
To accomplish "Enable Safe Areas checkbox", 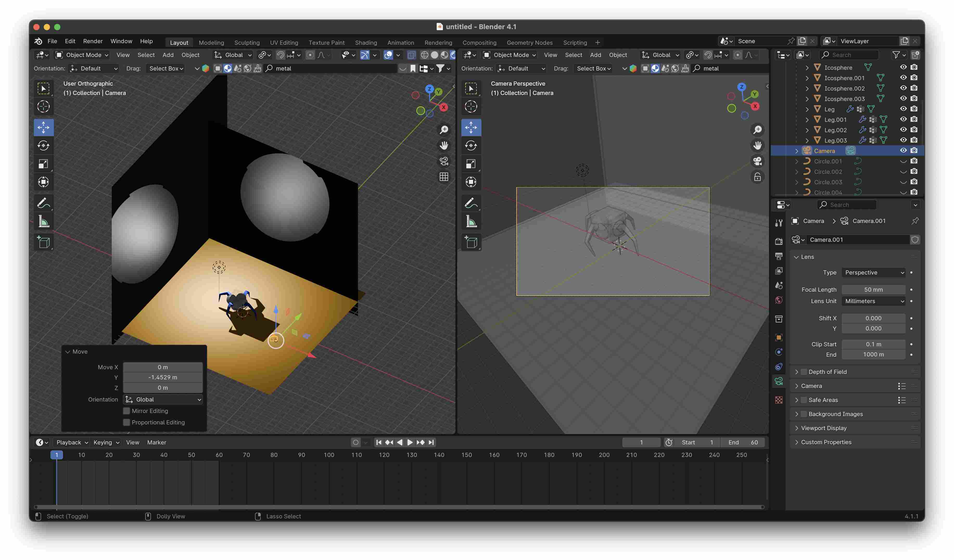I will pyautogui.click(x=804, y=400).
